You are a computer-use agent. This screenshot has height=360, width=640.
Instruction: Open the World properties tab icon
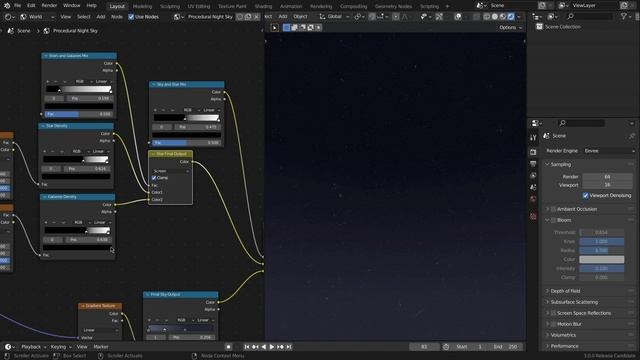pos(533,199)
